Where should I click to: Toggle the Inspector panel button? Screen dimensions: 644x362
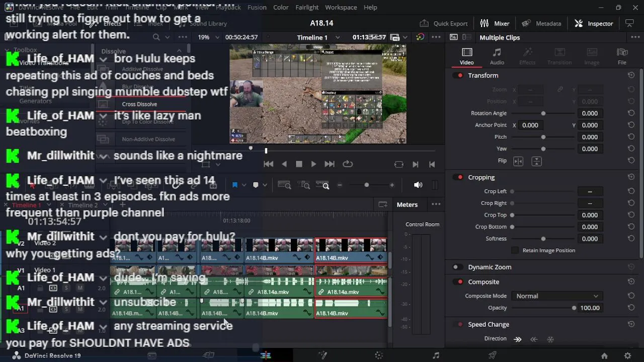[x=594, y=24]
